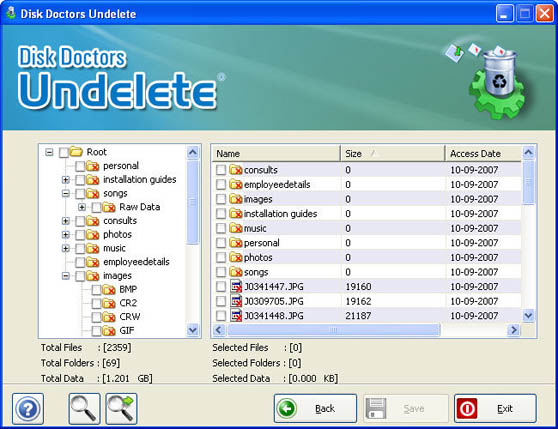Click the CR2 folder icon in tree
558x429 pixels.
(x=109, y=303)
